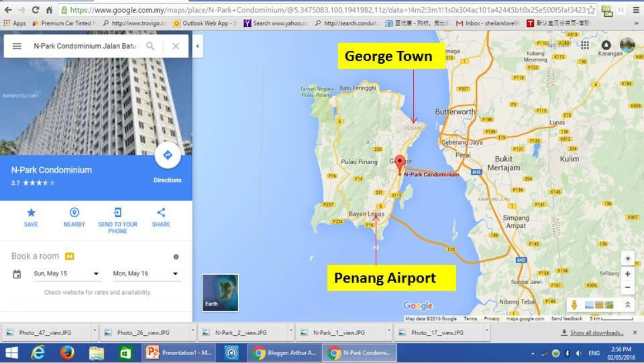Collapse the Maps side panel
The width and height of the screenshot is (644, 363).
[197, 46]
